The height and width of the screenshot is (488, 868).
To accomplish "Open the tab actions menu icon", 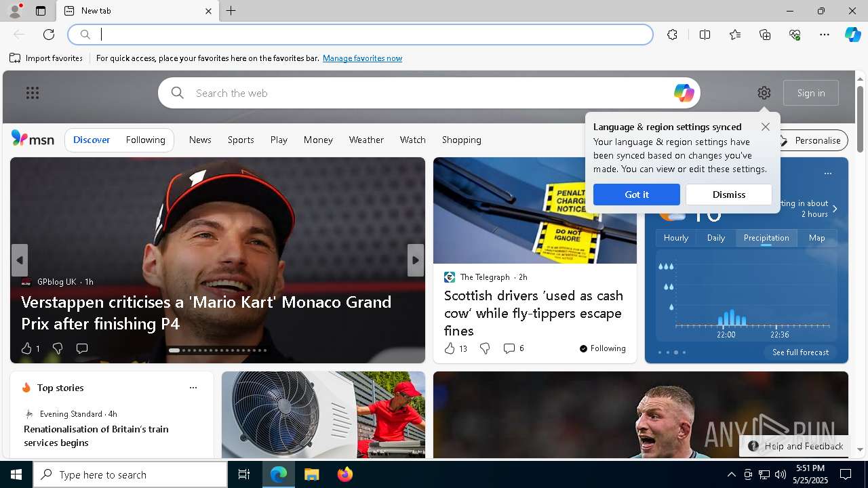I will (x=41, y=11).
